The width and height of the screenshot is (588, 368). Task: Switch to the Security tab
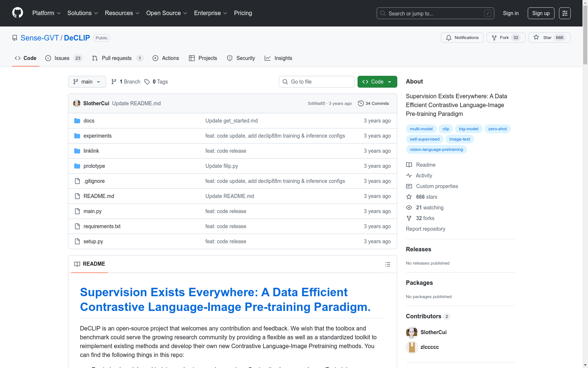point(241,58)
